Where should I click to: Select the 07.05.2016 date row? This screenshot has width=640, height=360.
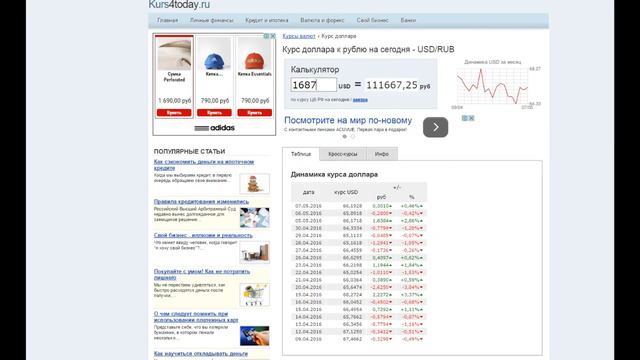(x=359, y=206)
